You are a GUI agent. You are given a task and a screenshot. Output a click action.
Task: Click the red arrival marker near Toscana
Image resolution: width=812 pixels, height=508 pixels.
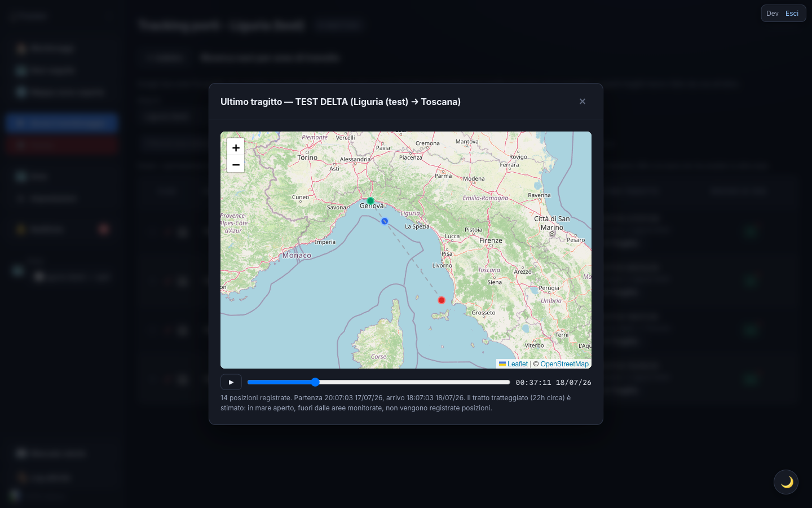(x=442, y=300)
